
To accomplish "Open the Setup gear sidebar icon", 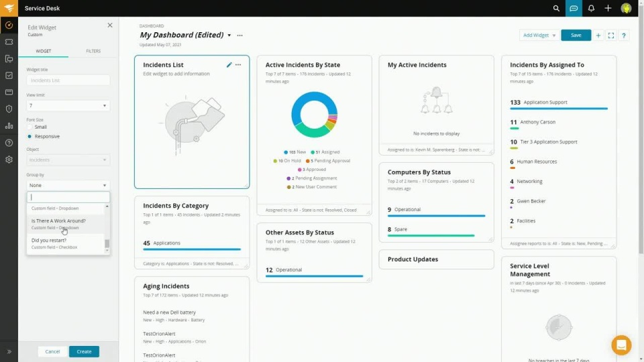I will point(9,160).
